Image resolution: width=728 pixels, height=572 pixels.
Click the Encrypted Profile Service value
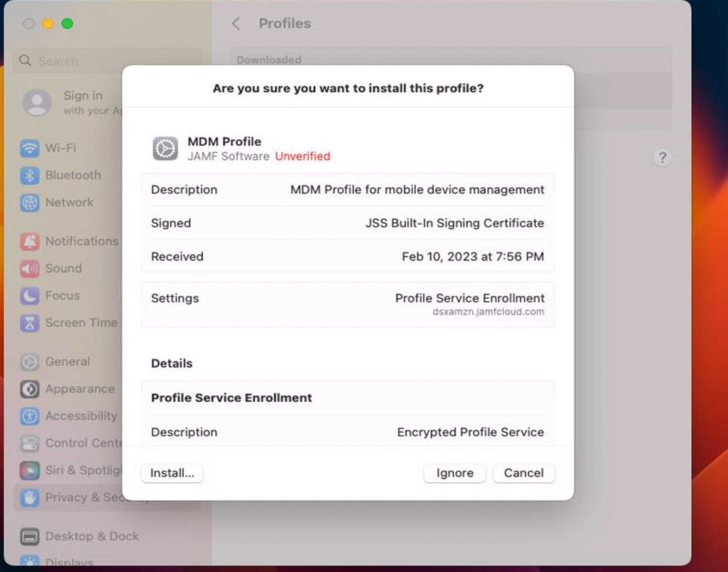point(470,432)
